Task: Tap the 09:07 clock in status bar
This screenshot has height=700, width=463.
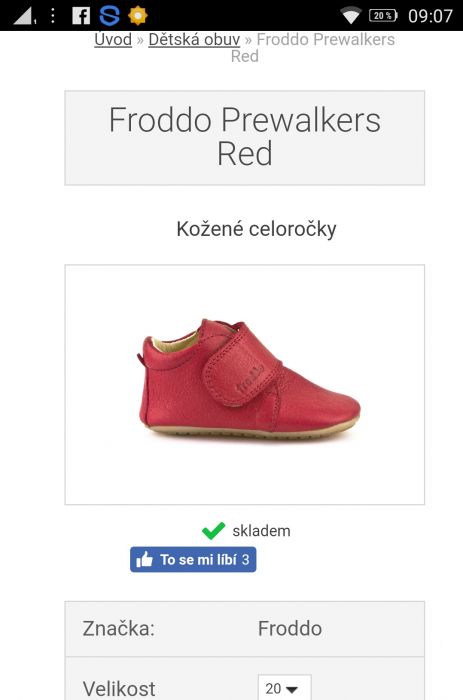Action: point(430,16)
